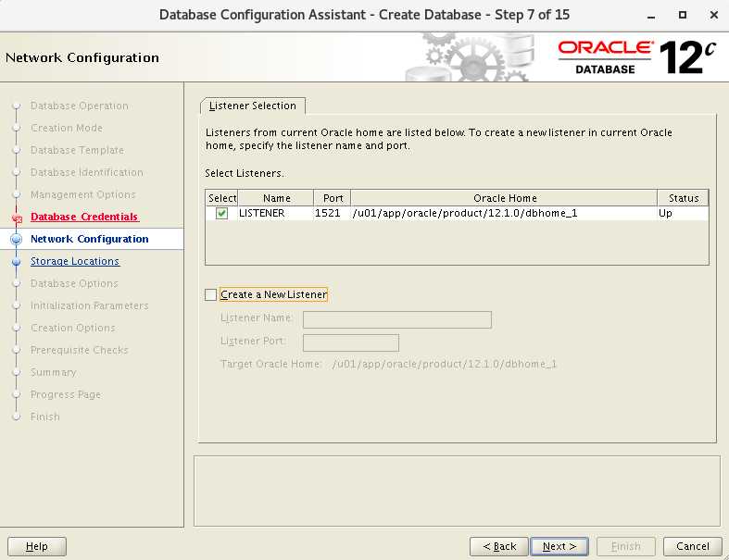
Task: Open the Database Credentials step link
Action: coord(84,217)
